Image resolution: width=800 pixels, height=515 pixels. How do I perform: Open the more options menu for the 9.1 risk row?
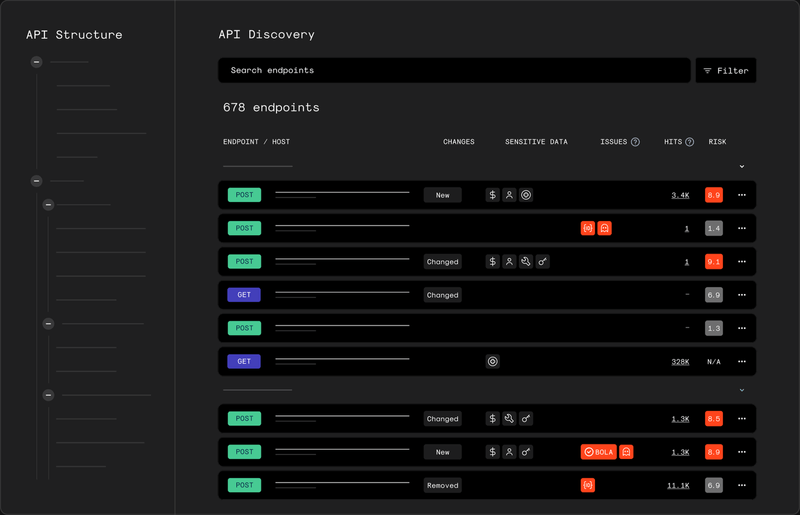tap(742, 262)
